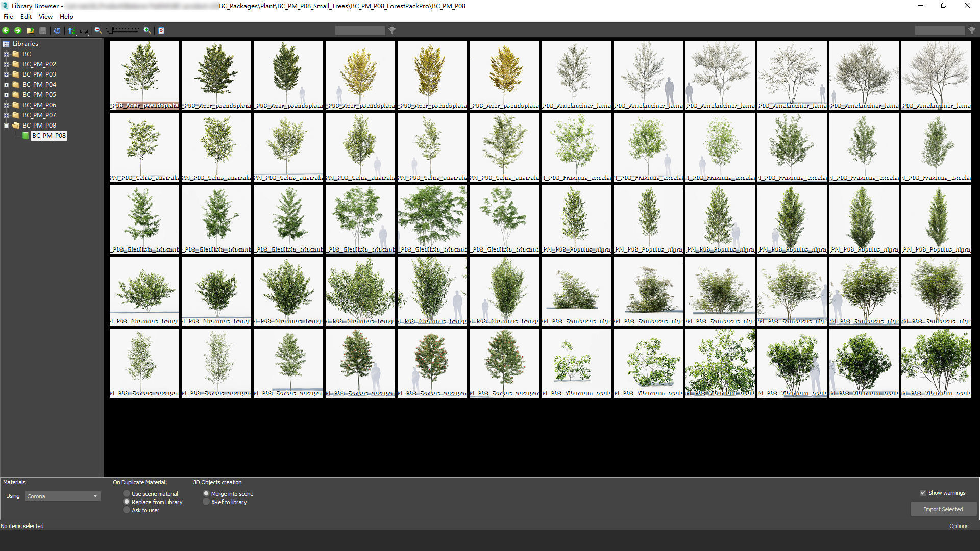980x551 pixels.
Task: Expand the BC folder in tree
Action: pos(6,54)
